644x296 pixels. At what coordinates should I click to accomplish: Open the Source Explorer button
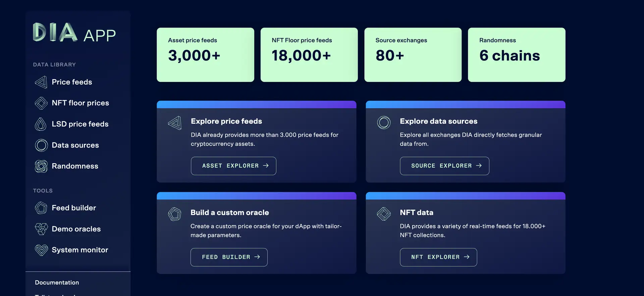tap(444, 166)
